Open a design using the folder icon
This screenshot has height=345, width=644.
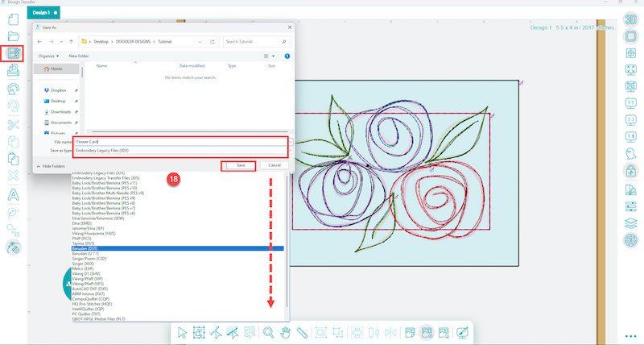tap(14, 36)
